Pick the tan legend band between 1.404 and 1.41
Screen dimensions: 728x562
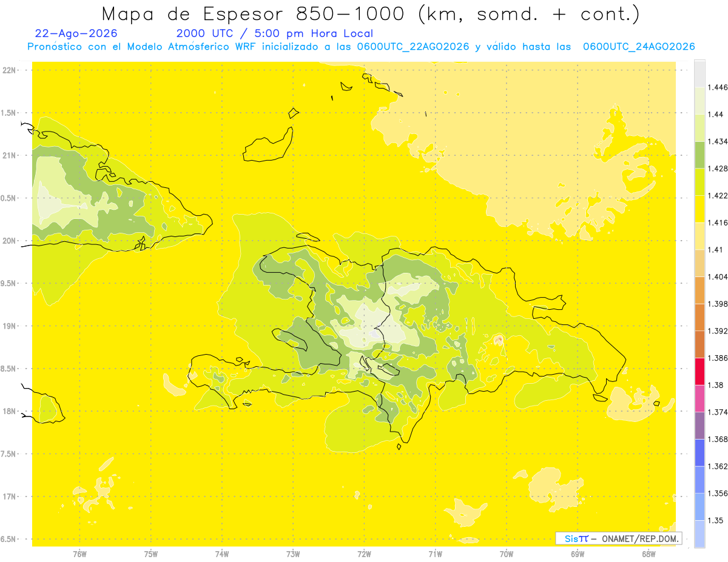[x=699, y=263]
